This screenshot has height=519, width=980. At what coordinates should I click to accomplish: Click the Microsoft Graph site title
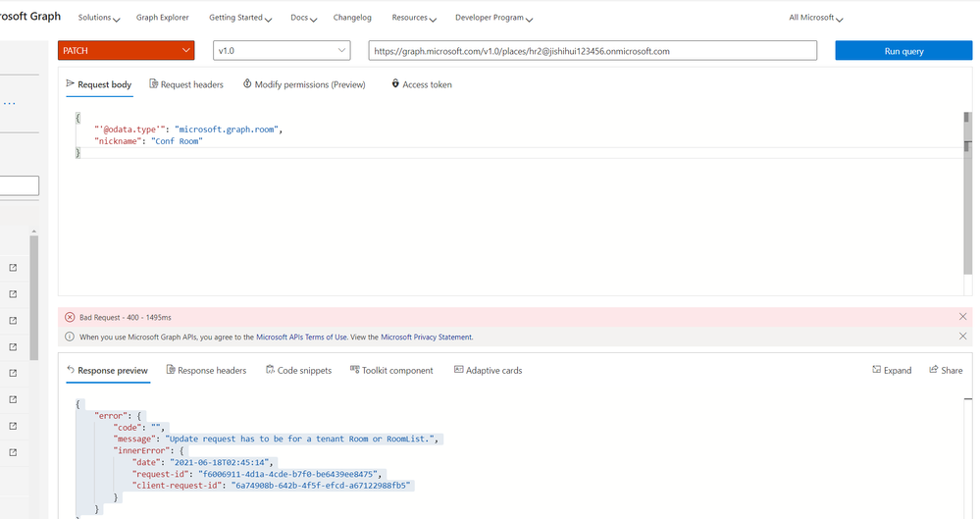[x=30, y=17]
